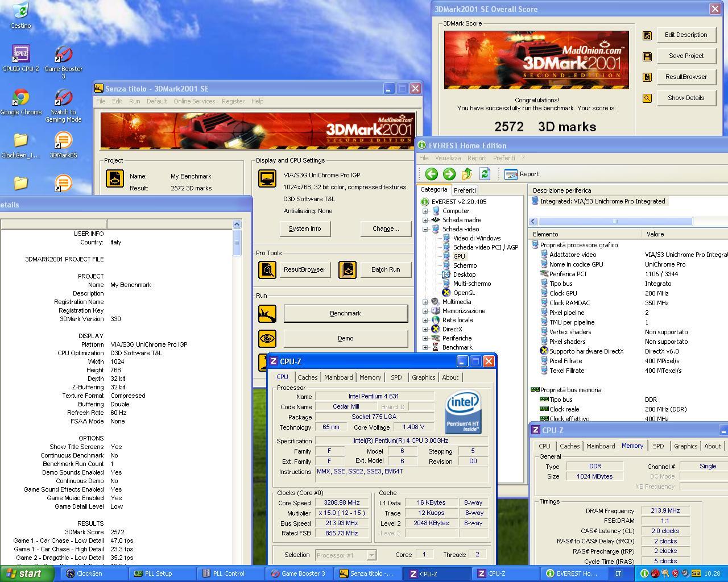This screenshot has width=728, height=582.
Task: Click the Elemento column header in EVEREST
Action: (x=585, y=234)
